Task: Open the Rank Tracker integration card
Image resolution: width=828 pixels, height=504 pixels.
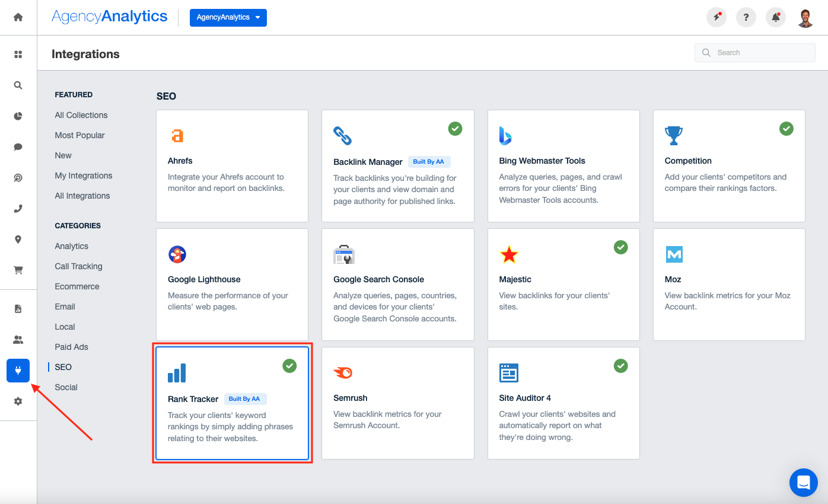Action: point(232,403)
